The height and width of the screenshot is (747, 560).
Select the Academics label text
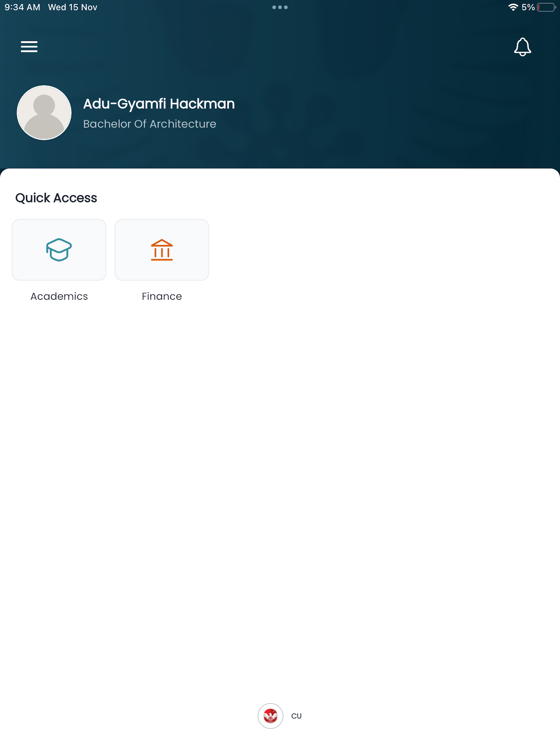tap(59, 296)
